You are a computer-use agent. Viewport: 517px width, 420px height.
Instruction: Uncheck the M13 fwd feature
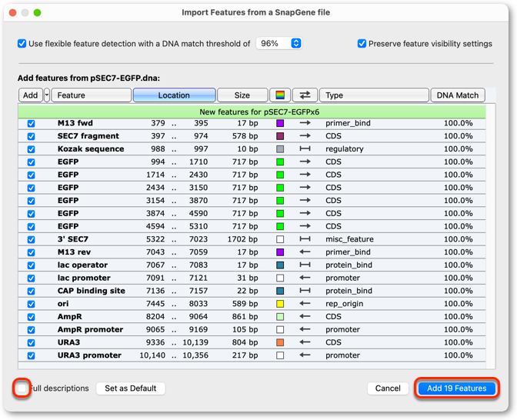pyautogui.click(x=31, y=123)
